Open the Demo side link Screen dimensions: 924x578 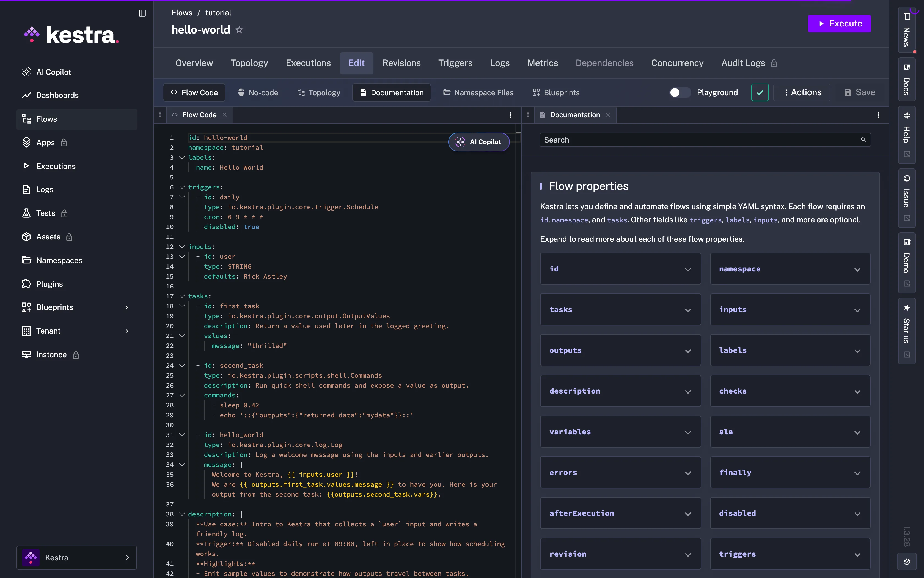pyautogui.click(x=906, y=263)
